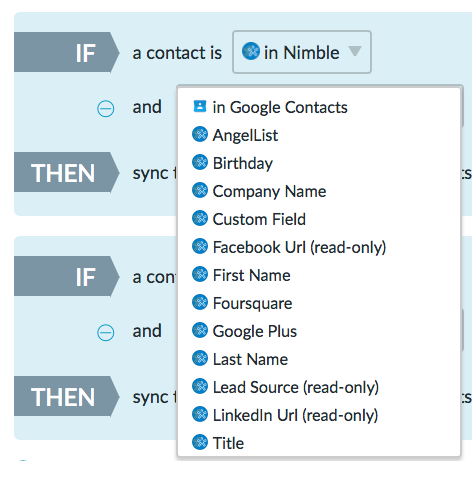Choose 'in Google Contacts' from the list
This screenshot has height=502, width=472.
[x=280, y=107]
